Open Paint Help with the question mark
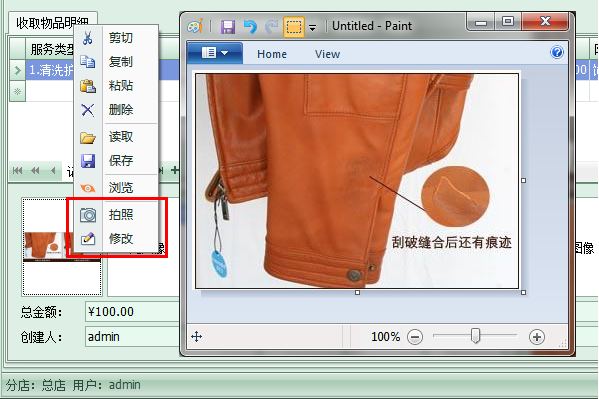This screenshot has width=599, height=399. [x=557, y=52]
